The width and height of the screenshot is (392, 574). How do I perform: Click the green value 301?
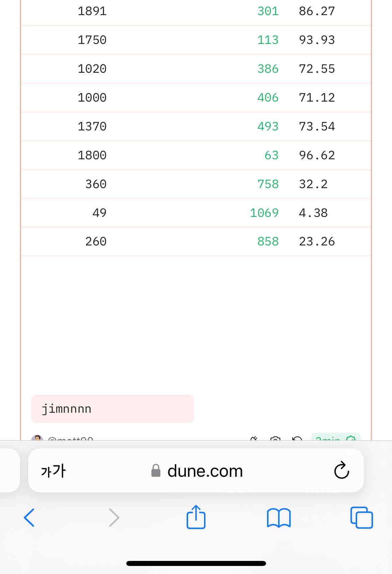coord(268,11)
